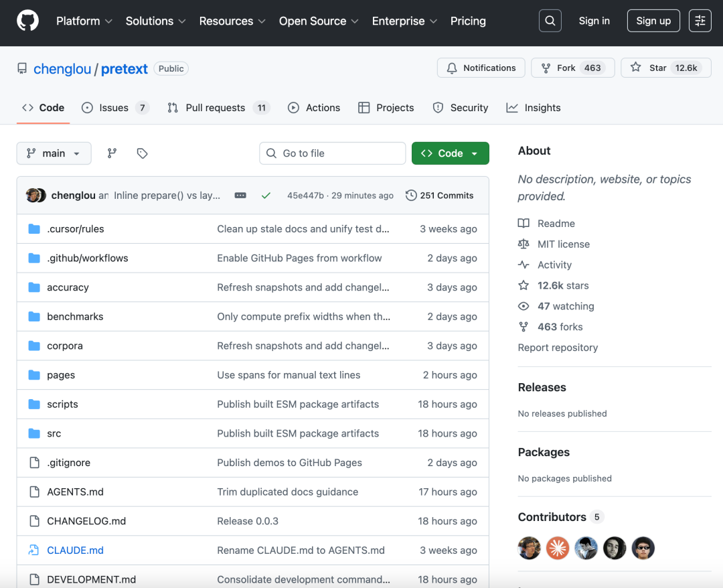View branches via the git branch icon
The width and height of the screenshot is (723, 588).
coord(112,153)
